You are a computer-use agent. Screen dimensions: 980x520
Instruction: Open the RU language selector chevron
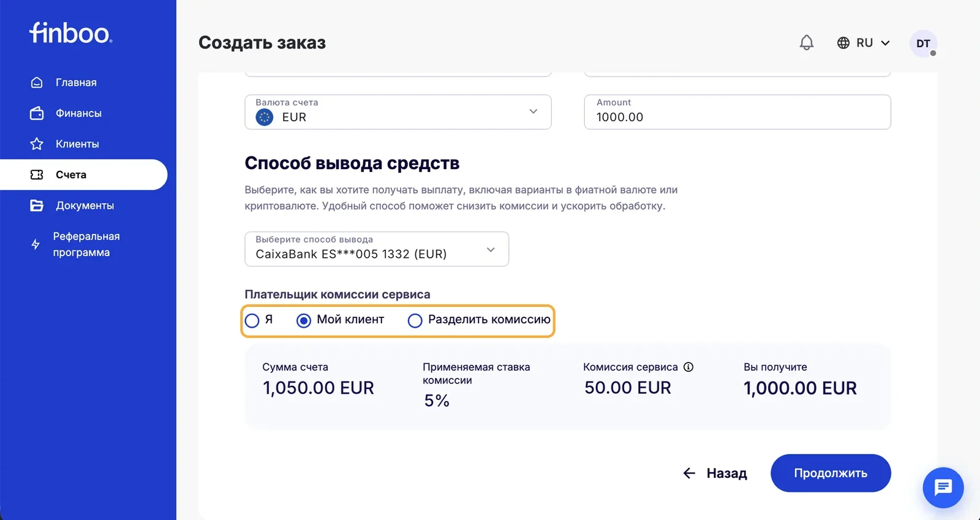click(x=885, y=43)
